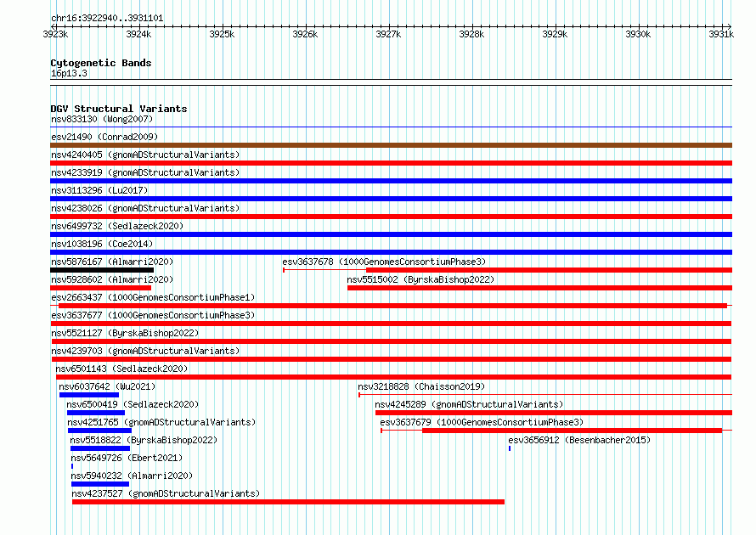Click the 16p13.3 cytogenetic band label
This screenshot has width=756, height=535.
69,73
